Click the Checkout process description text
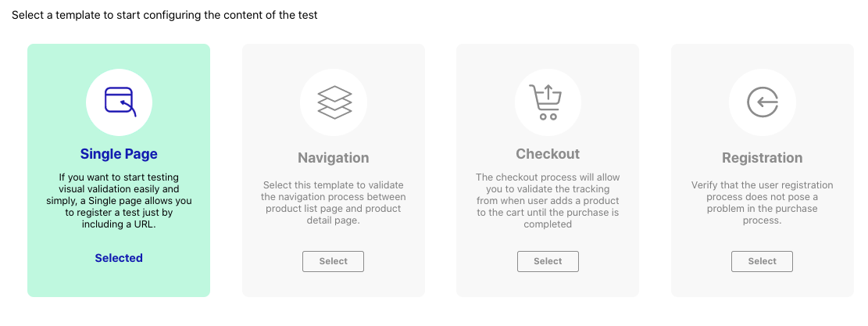 click(548, 201)
